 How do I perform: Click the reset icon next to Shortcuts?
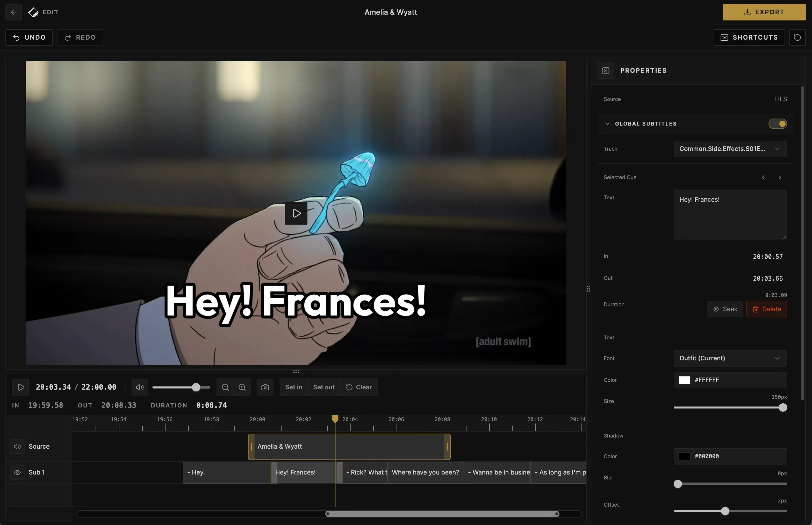coord(797,37)
